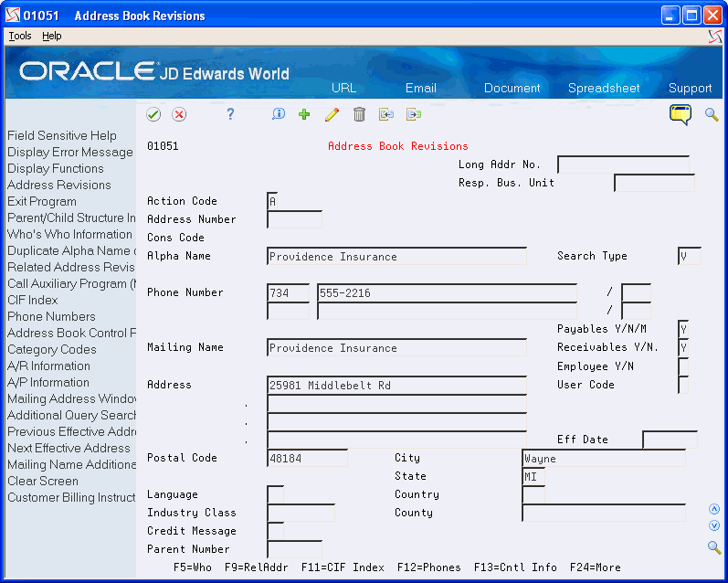Click the yellow pencil change icon
The height and width of the screenshot is (583, 728).
(332, 114)
